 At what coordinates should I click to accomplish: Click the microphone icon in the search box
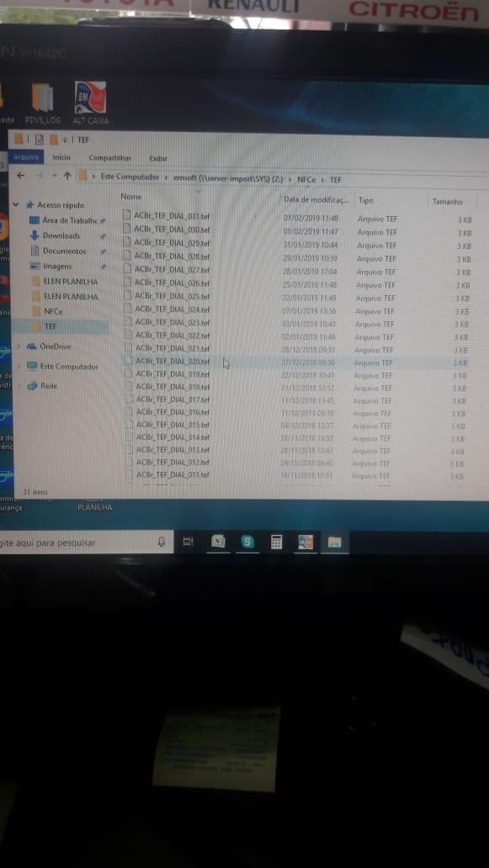click(161, 542)
